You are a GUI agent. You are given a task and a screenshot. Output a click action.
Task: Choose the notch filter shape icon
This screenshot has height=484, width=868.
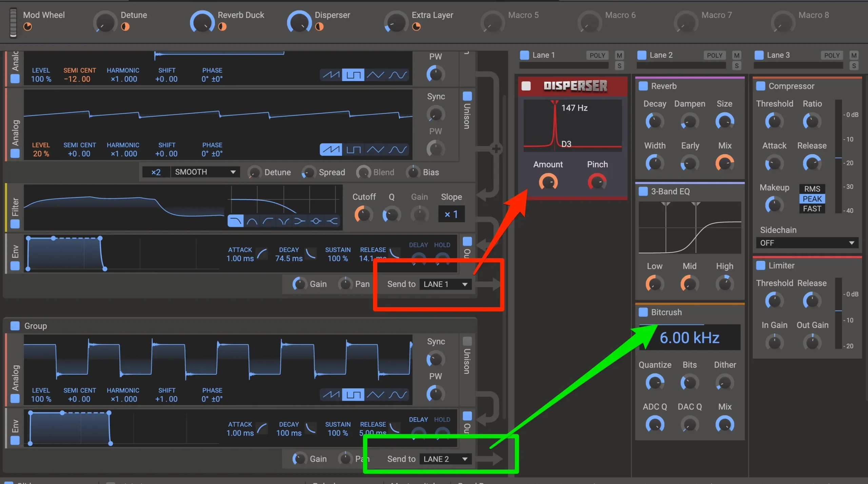[x=284, y=221]
